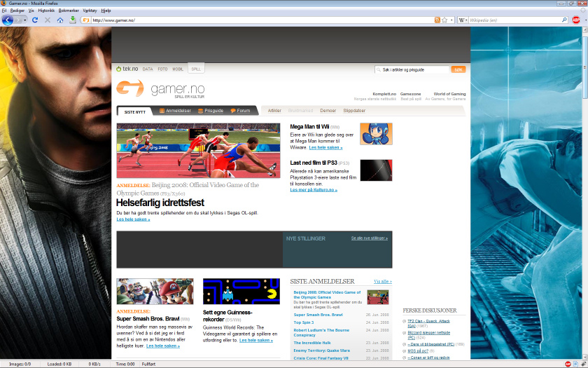Open the Helsefarlig idrettsfest headline
Viewport: 588px width, 368px height.
tap(160, 203)
